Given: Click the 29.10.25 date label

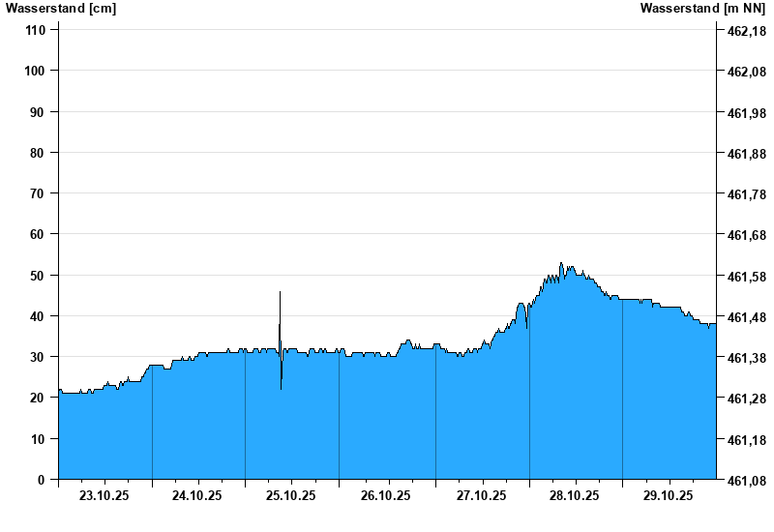Looking at the screenshot, I should 668,495.
